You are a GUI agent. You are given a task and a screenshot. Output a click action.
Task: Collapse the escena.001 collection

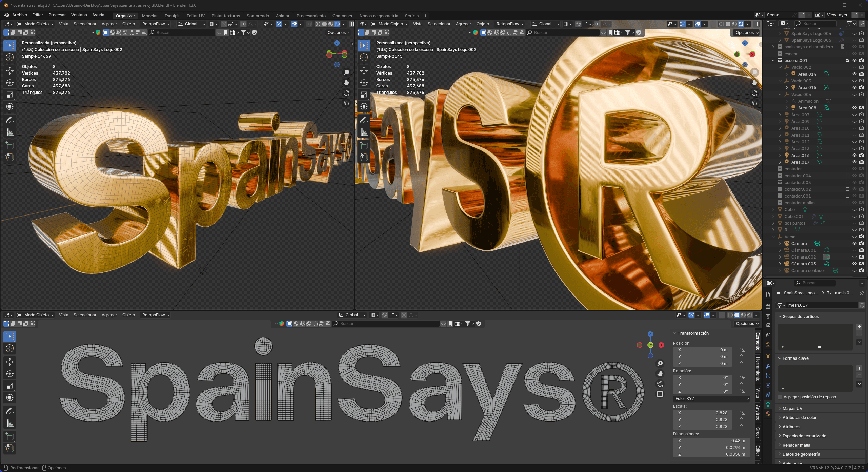[x=773, y=60]
